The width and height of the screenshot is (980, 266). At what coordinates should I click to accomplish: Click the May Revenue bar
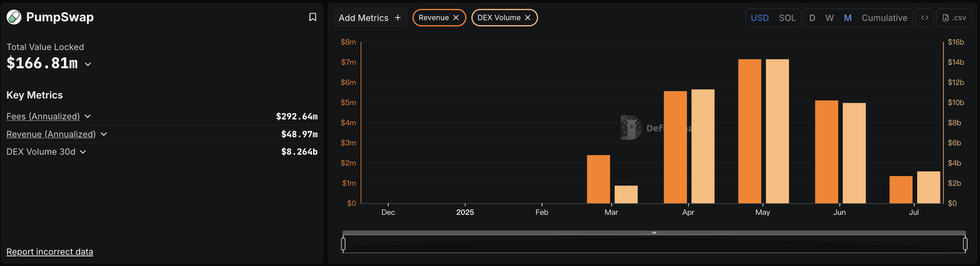pyautogui.click(x=750, y=131)
